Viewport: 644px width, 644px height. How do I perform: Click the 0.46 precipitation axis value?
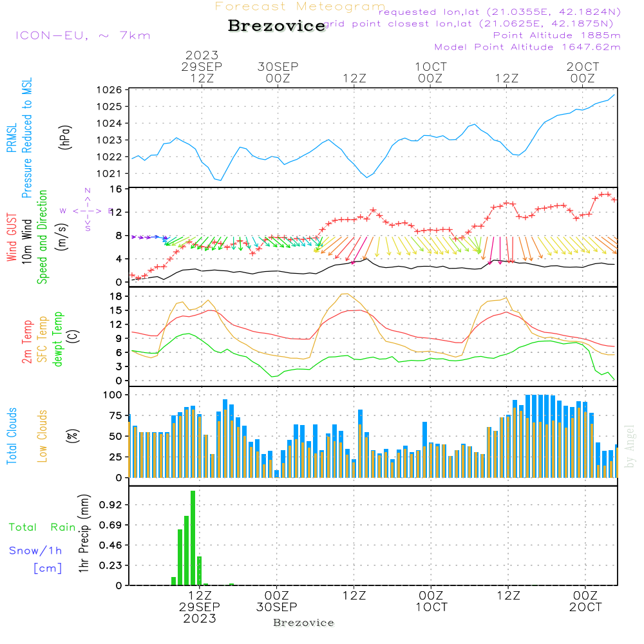[x=111, y=545]
